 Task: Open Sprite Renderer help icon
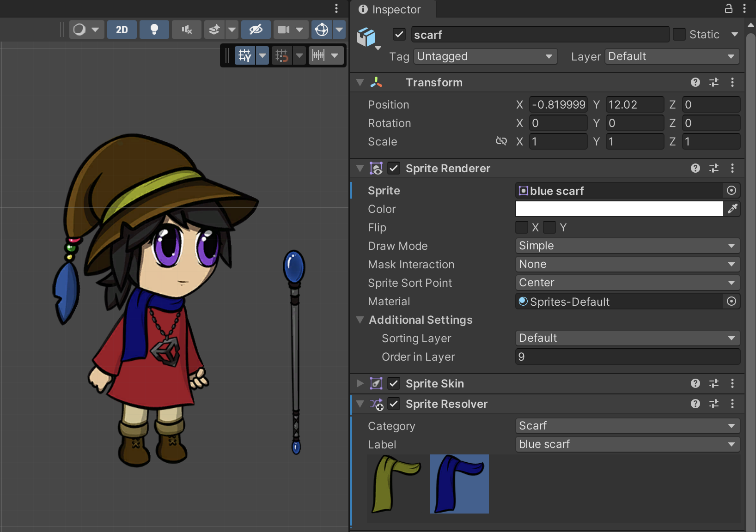tap(695, 168)
